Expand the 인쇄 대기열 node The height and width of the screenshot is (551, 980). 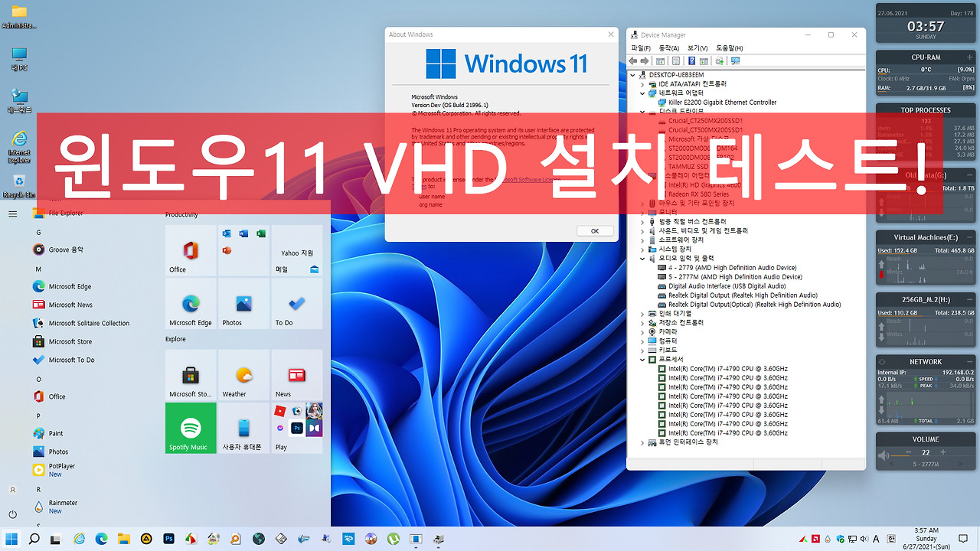click(x=643, y=314)
